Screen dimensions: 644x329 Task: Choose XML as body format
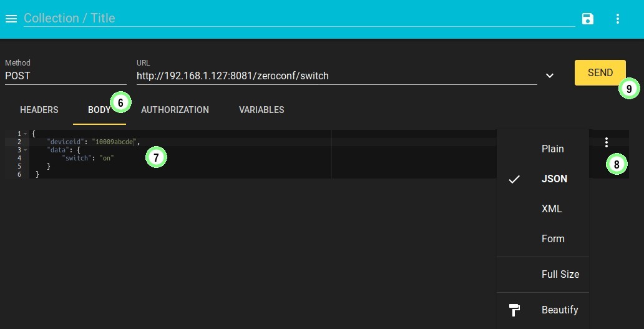click(552, 209)
